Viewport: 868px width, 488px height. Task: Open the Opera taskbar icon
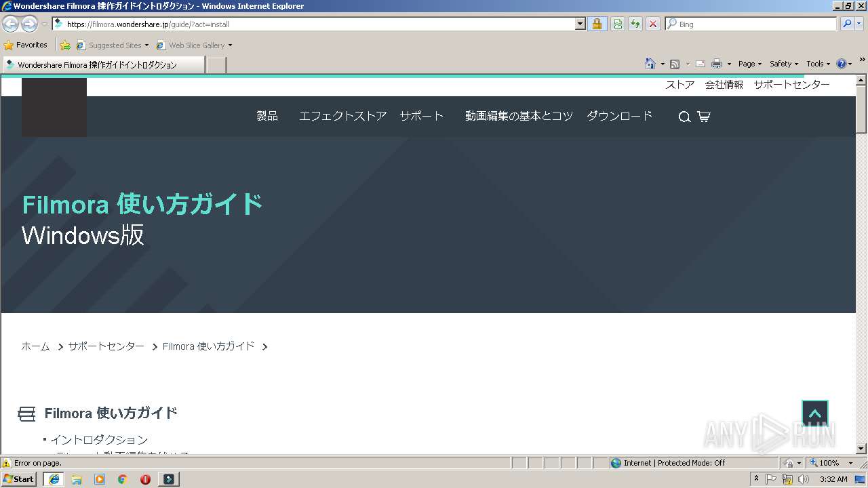(x=145, y=479)
